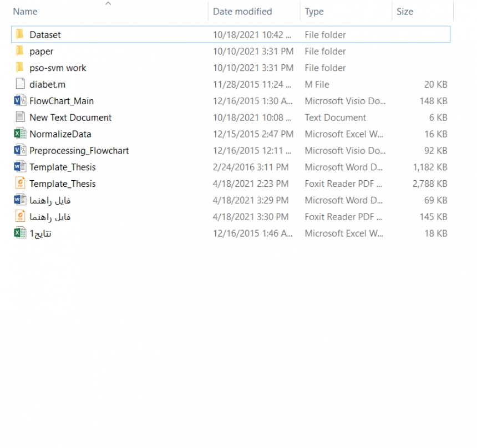The height and width of the screenshot is (448, 477).
Task: Click the date "10/18/2021 10:08"
Action: [x=252, y=118]
